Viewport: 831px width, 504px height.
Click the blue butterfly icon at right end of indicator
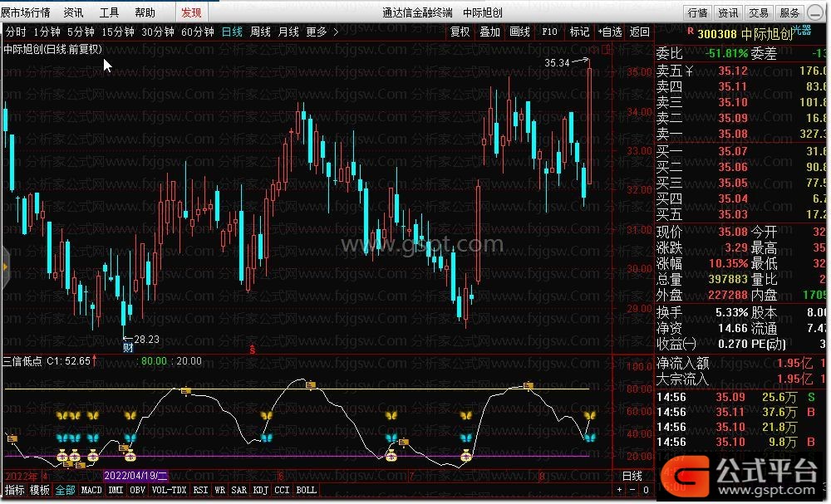click(589, 438)
